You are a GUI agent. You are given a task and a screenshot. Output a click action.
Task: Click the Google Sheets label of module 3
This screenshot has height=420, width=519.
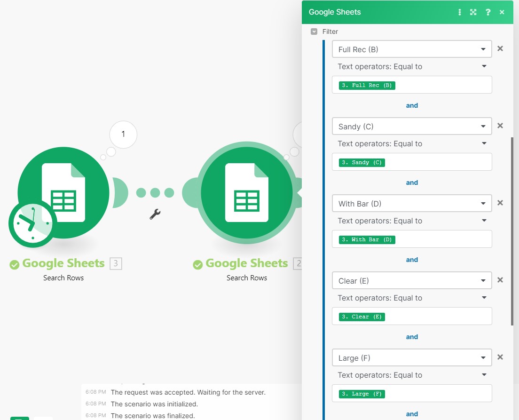(63, 263)
